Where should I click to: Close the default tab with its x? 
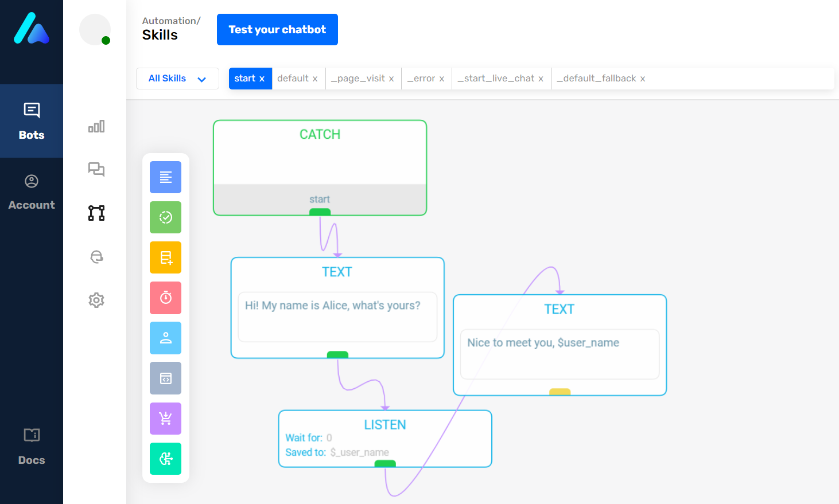tap(315, 79)
